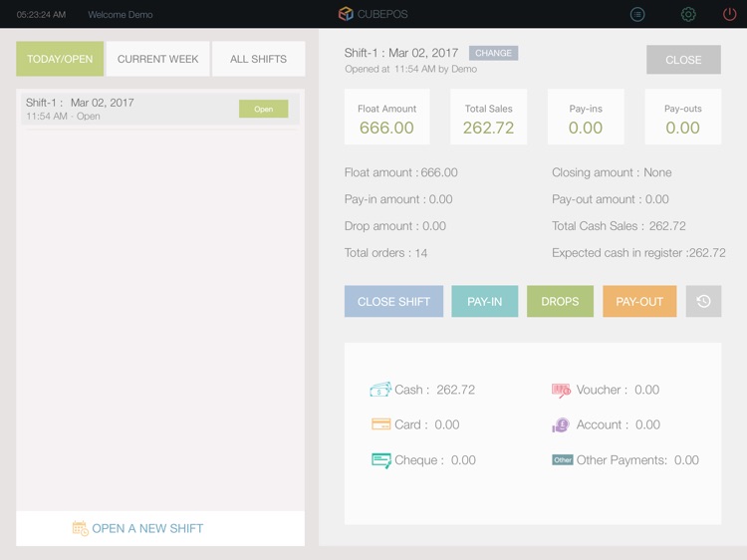Viewport: 747px width, 560px height.
Task: Click the red power logout icon
Action: pyautogui.click(x=729, y=14)
